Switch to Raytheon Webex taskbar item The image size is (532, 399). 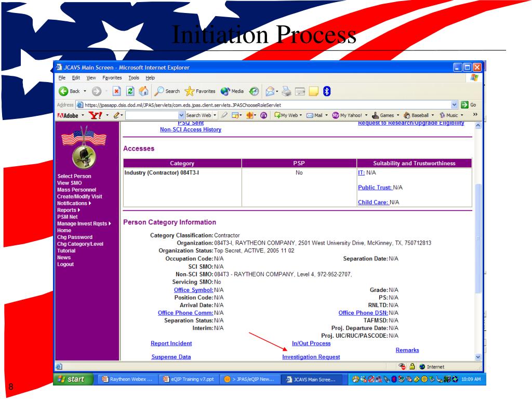tap(128, 379)
